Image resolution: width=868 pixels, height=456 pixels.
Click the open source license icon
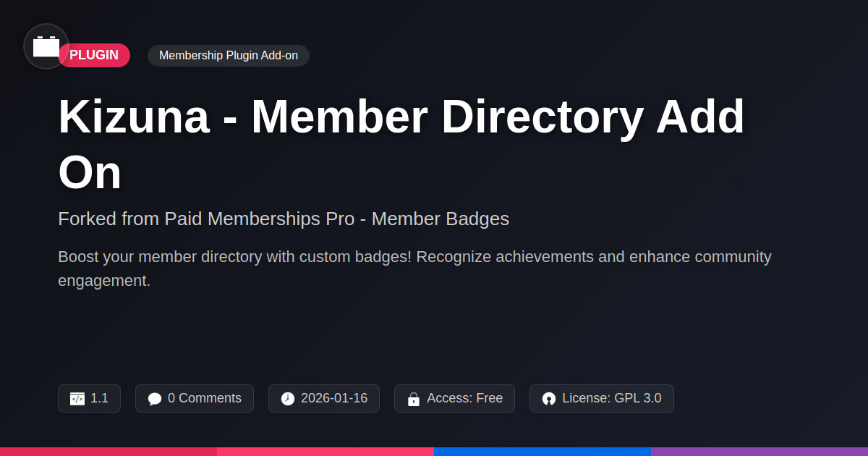549,399
